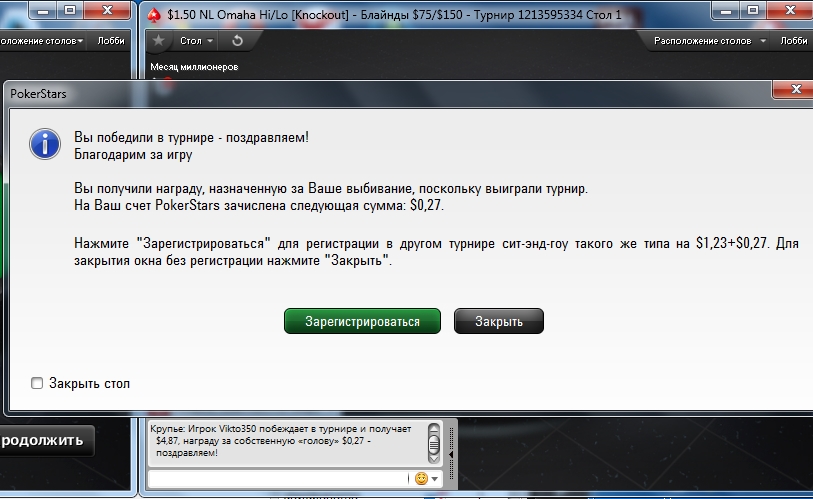Click the refresh arrow icon in the toolbar

237,40
